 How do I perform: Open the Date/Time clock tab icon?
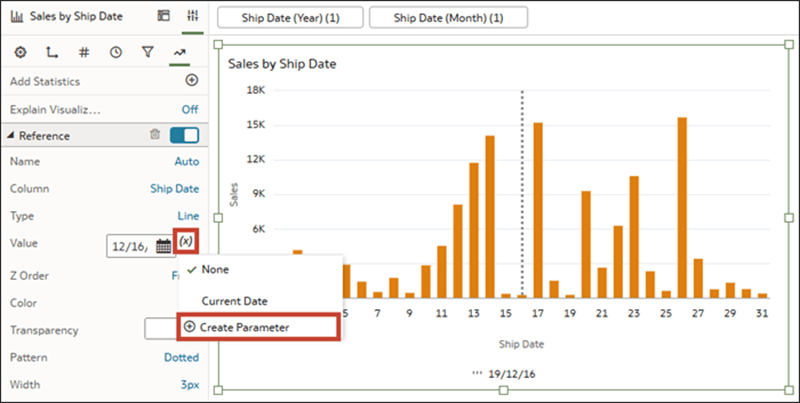coord(116,52)
